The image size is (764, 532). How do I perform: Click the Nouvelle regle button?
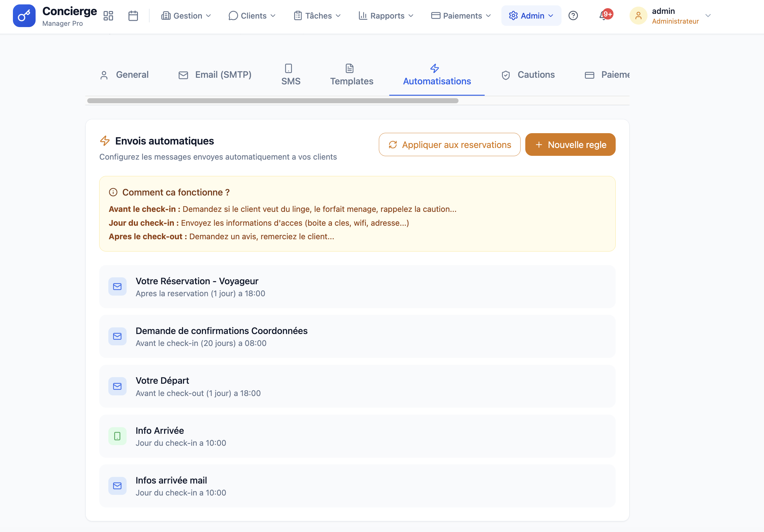coord(570,144)
